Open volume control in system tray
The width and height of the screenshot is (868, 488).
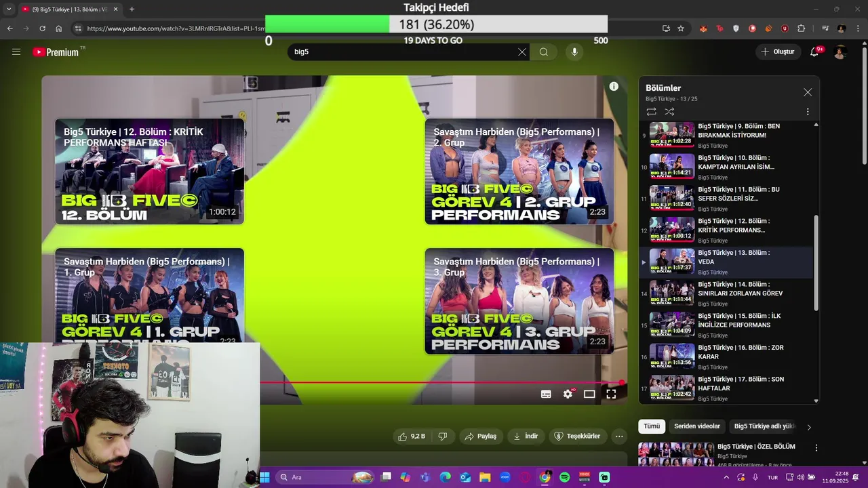(x=800, y=477)
